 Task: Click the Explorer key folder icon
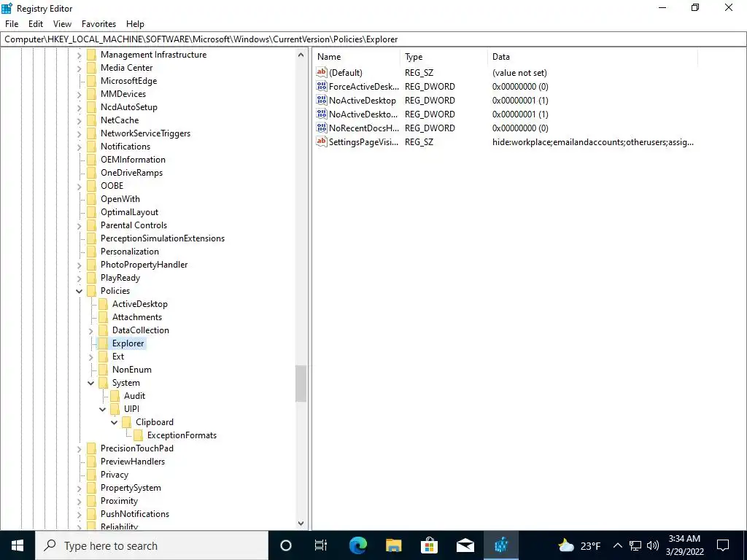pyautogui.click(x=103, y=343)
